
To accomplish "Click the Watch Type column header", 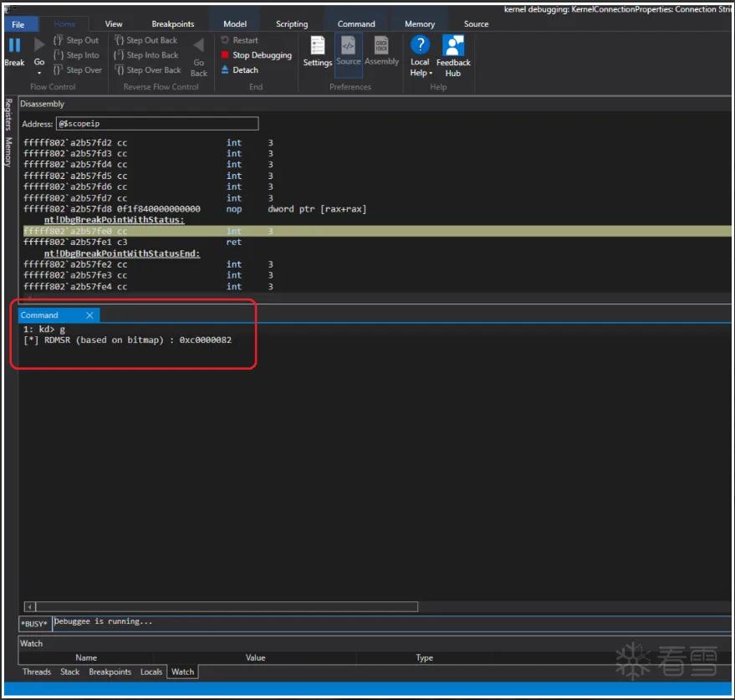I will (424, 658).
